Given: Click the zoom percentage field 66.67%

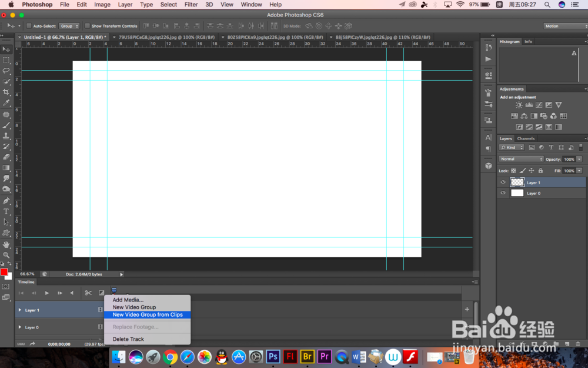Looking at the screenshot, I should (x=28, y=274).
